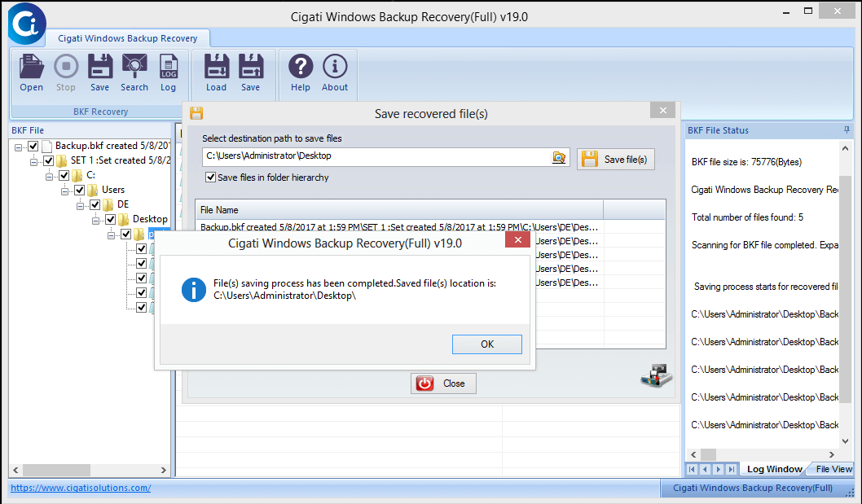Image resolution: width=862 pixels, height=504 pixels.
Task: Click Close button in Save dialog
Action: [x=443, y=383]
